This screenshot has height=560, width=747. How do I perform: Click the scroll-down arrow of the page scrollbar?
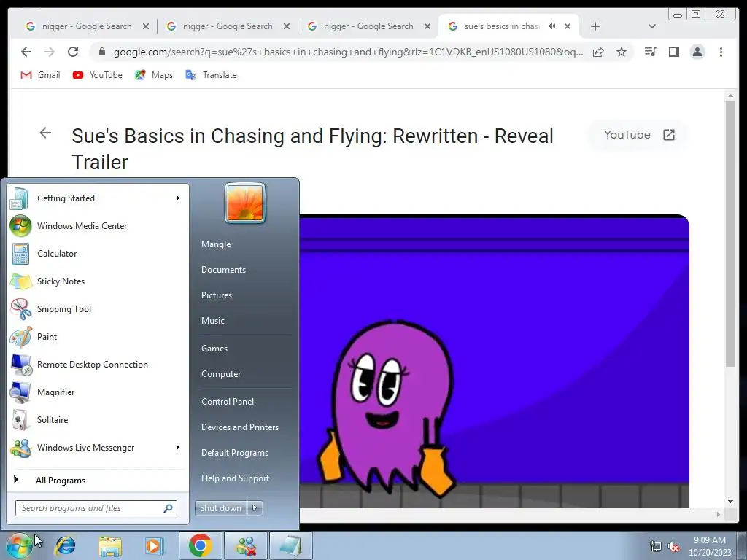click(730, 502)
